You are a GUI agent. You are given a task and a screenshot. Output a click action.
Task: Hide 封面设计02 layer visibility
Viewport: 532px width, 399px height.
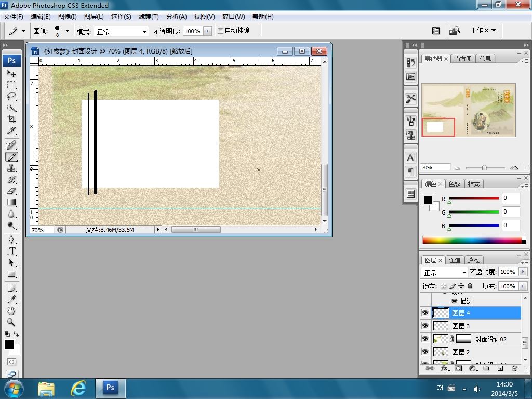(425, 339)
